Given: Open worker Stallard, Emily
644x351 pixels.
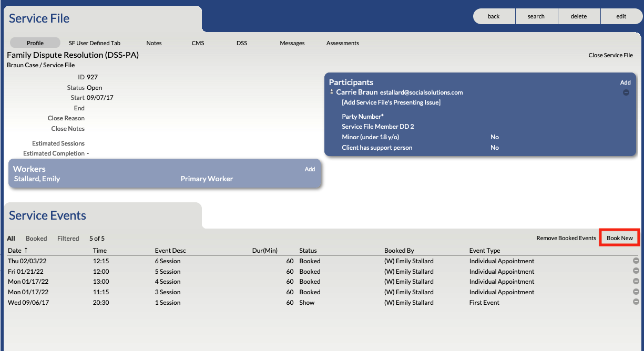Looking at the screenshot, I should tap(37, 179).
